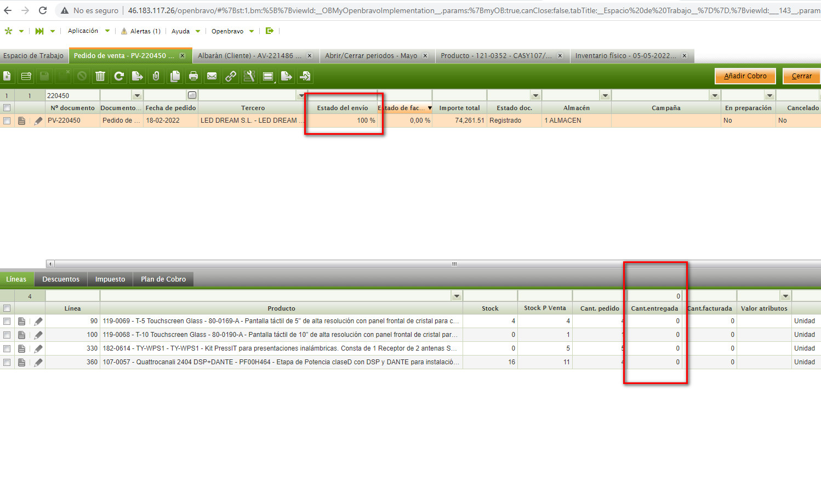The image size is (821, 504).
Task: Select the checkbox for line 90
Action: (7, 321)
